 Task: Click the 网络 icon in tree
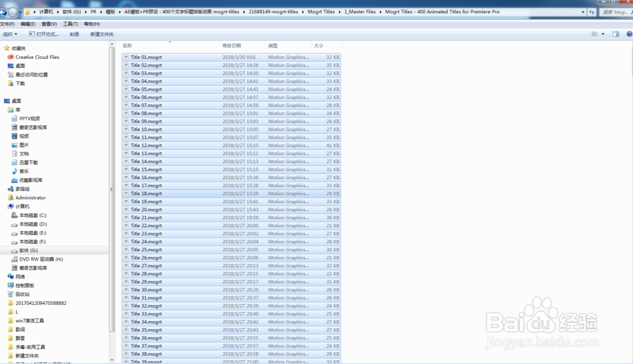click(11, 277)
